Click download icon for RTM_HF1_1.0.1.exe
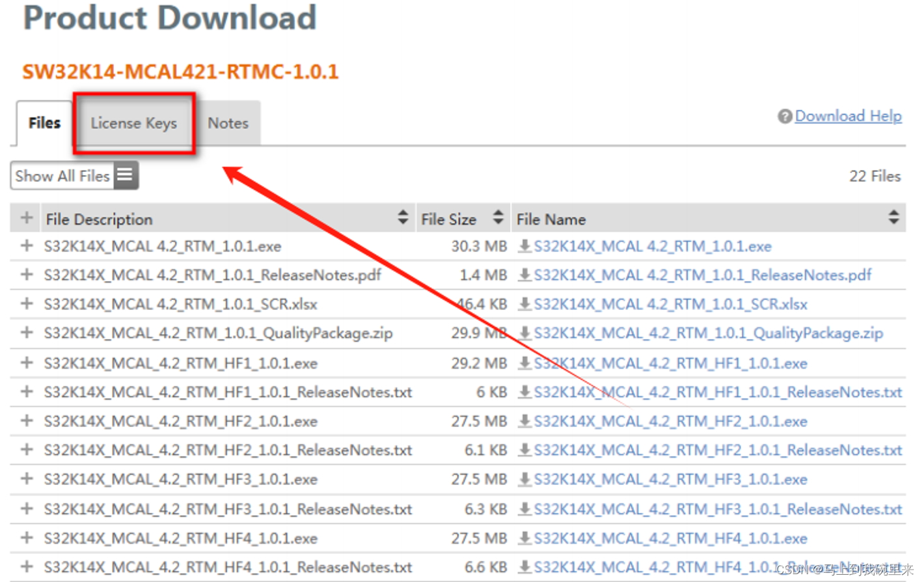 tap(524, 363)
